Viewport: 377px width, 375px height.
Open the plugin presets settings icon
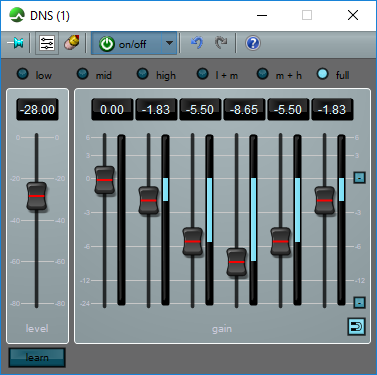click(47, 43)
